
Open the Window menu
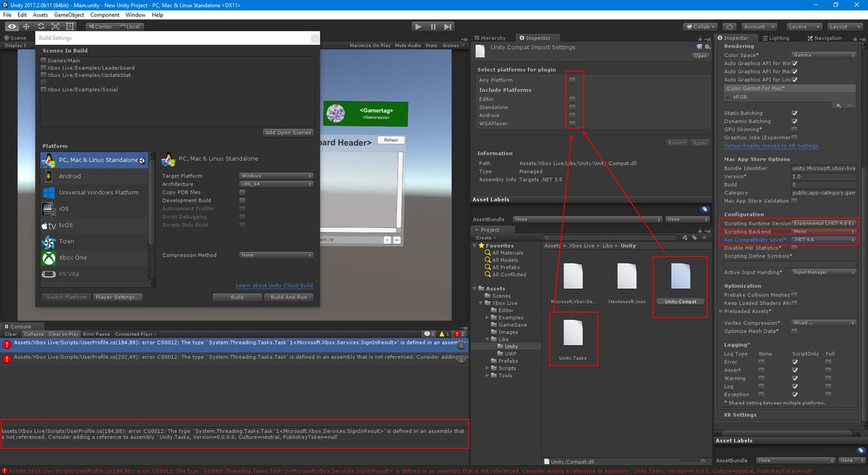click(x=135, y=14)
